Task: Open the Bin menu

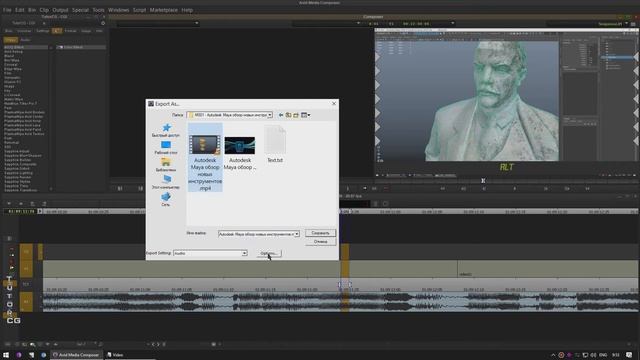Action: coord(32,10)
